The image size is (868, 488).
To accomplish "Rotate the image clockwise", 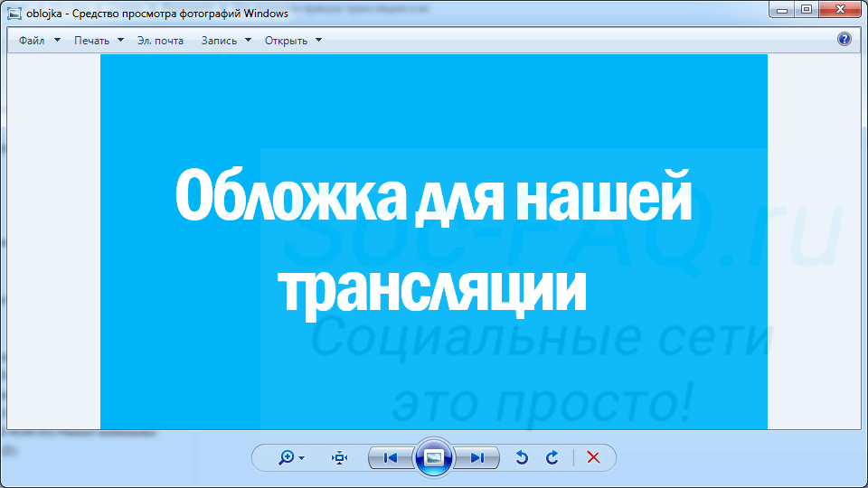I will point(552,458).
